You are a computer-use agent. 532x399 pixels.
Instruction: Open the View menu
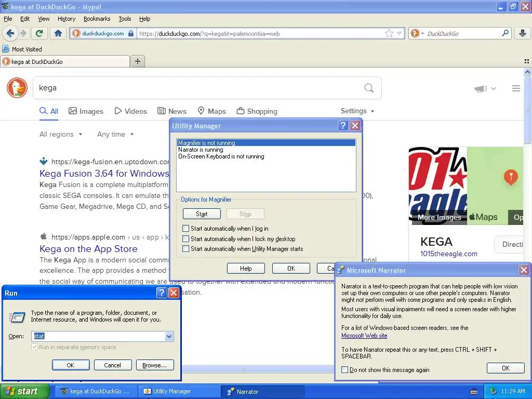pyautogui.click(x=44, y=19)
